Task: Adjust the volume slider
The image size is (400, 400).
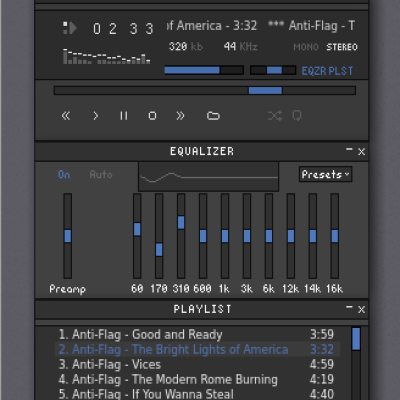Action: 204,70
